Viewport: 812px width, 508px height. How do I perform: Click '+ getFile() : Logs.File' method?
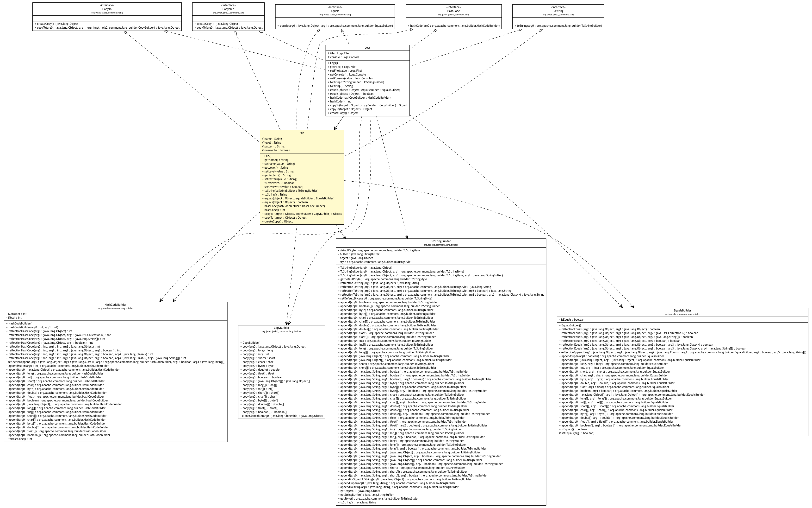[341, 67]
